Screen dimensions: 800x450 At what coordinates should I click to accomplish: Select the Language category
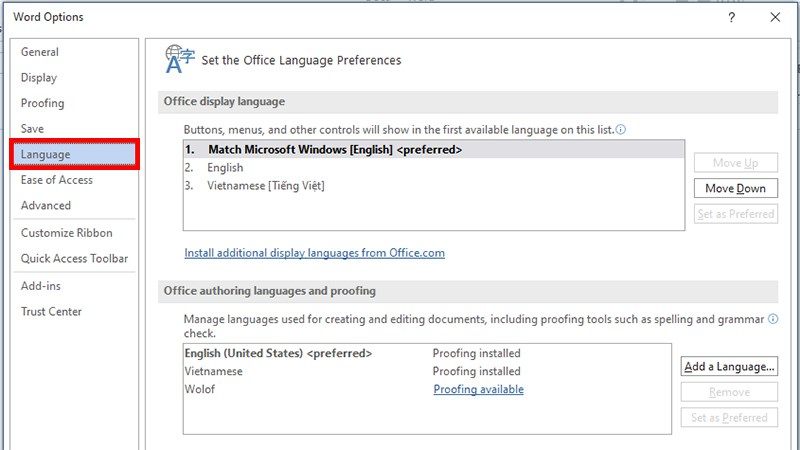click(x=74, y=154)
